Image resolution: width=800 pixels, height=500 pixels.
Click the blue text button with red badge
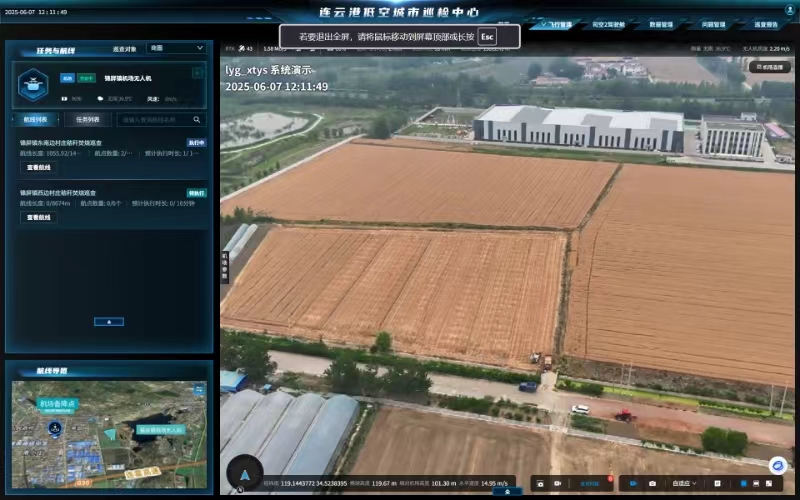(x=590, y=483)
